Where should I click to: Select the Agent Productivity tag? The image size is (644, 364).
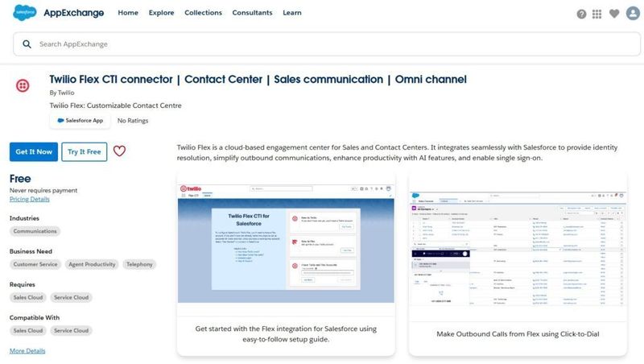(x=92, y=264)
